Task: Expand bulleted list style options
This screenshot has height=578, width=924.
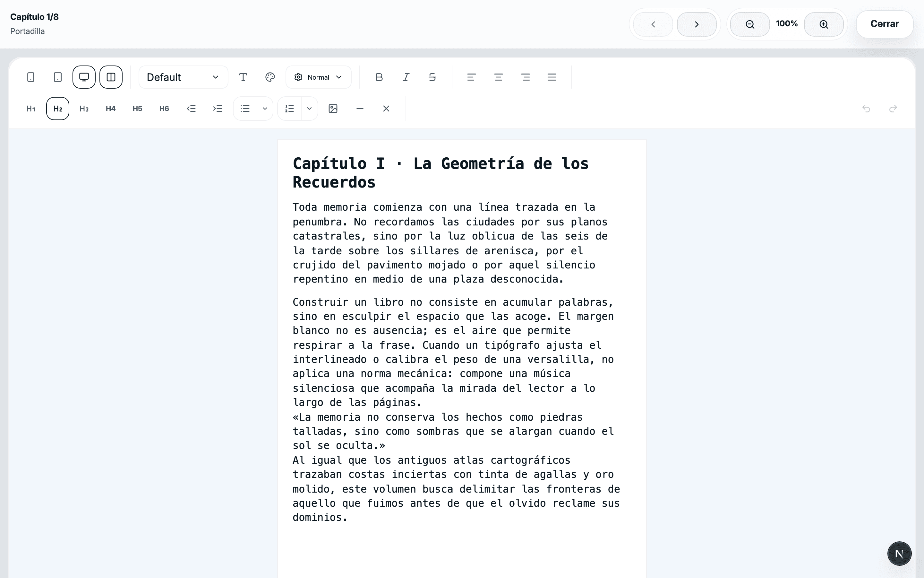Action: [265, 109]
